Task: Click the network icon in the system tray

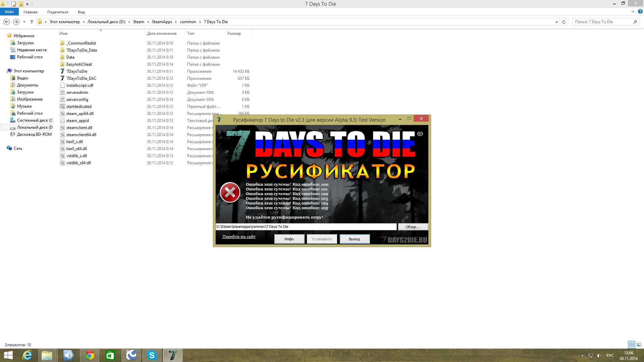Action: tap(591, 356)
